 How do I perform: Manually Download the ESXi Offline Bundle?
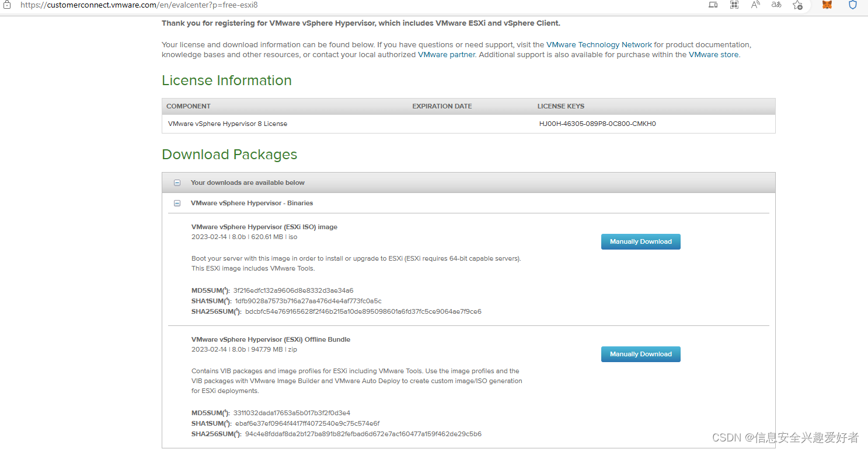(640, 354)
